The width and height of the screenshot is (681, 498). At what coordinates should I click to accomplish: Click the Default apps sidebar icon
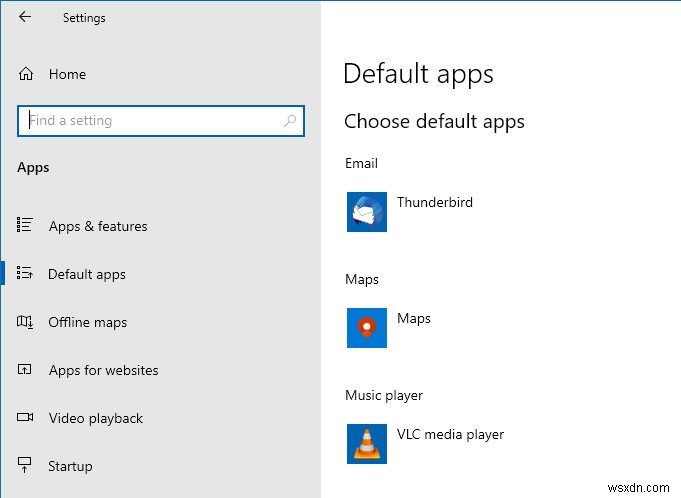[x=24, y=273]
